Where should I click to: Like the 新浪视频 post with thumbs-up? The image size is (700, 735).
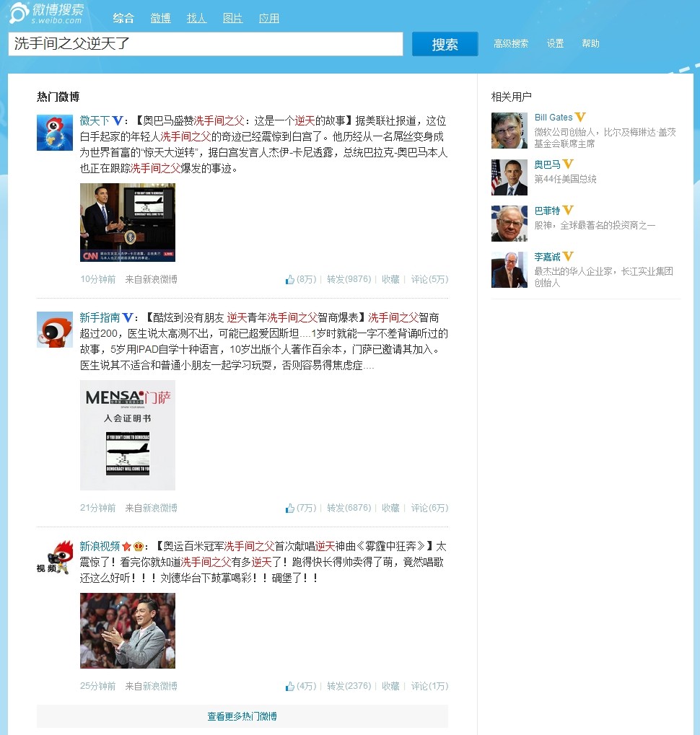[x=290, y=686]
